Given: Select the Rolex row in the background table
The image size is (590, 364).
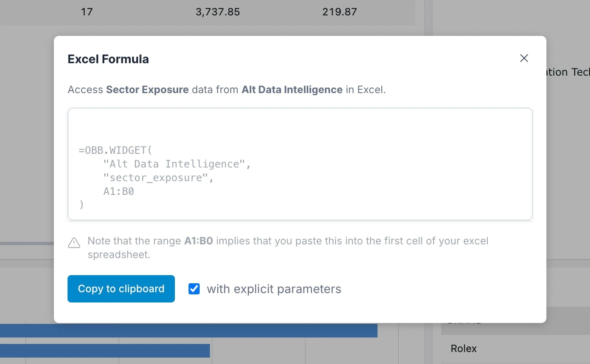Looking at the screenshot, I should point(463,348).
